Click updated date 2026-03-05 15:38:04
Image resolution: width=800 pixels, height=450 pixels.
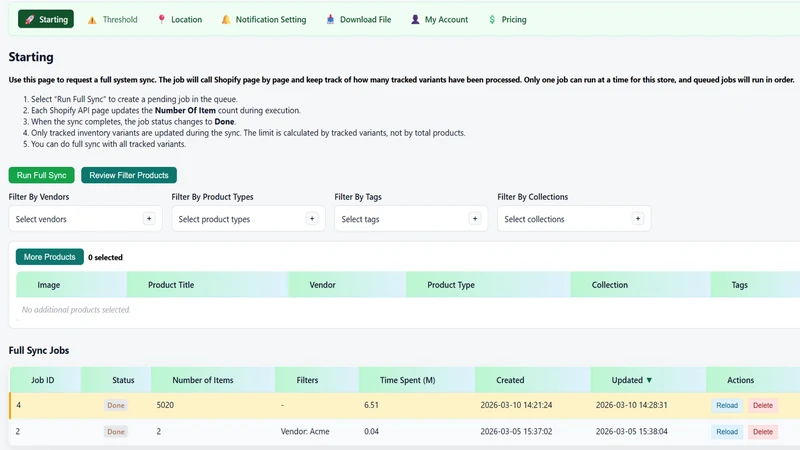632,432
